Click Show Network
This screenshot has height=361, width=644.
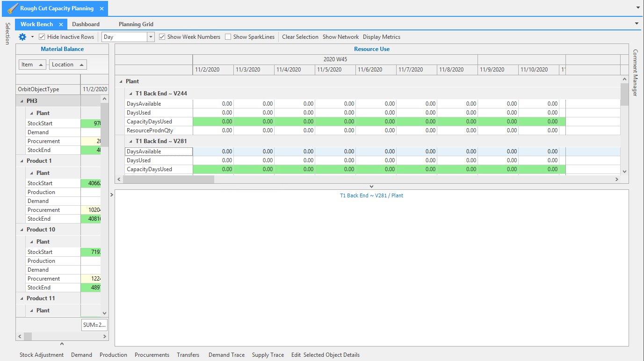tap(340, 37)
